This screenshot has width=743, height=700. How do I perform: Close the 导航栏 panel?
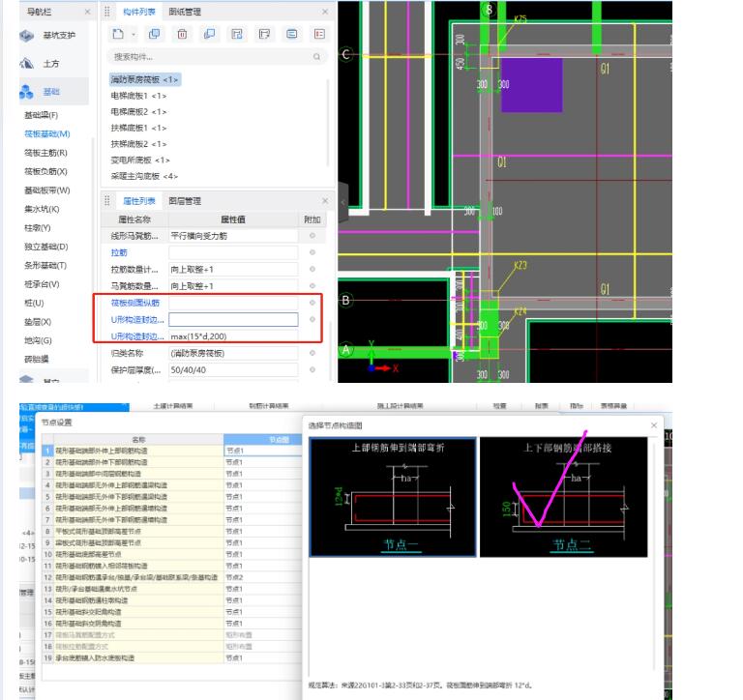87,12
